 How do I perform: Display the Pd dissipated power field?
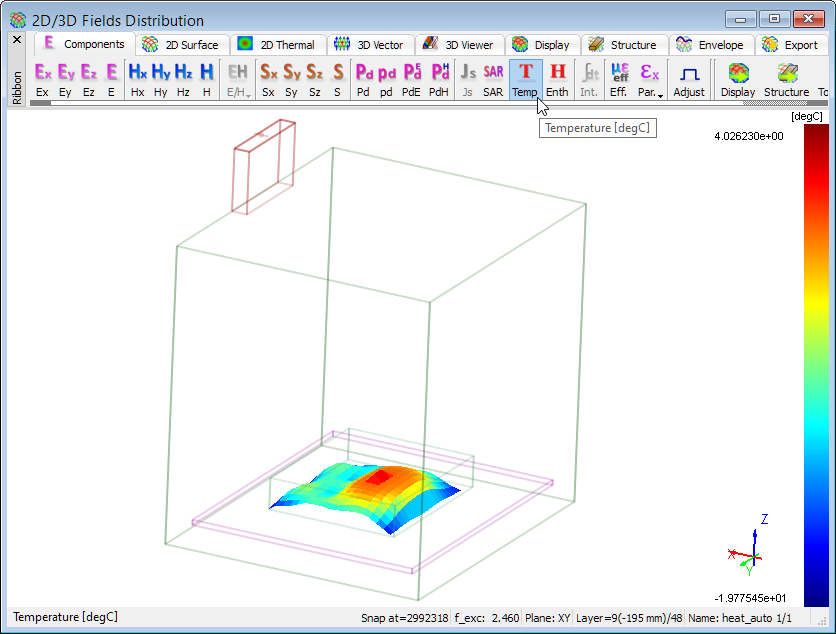pos(363,79)
